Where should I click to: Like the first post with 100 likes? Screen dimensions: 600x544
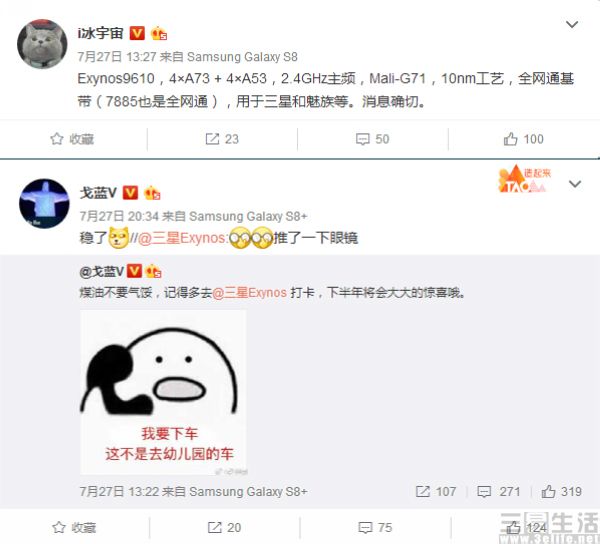click(523, 139)
